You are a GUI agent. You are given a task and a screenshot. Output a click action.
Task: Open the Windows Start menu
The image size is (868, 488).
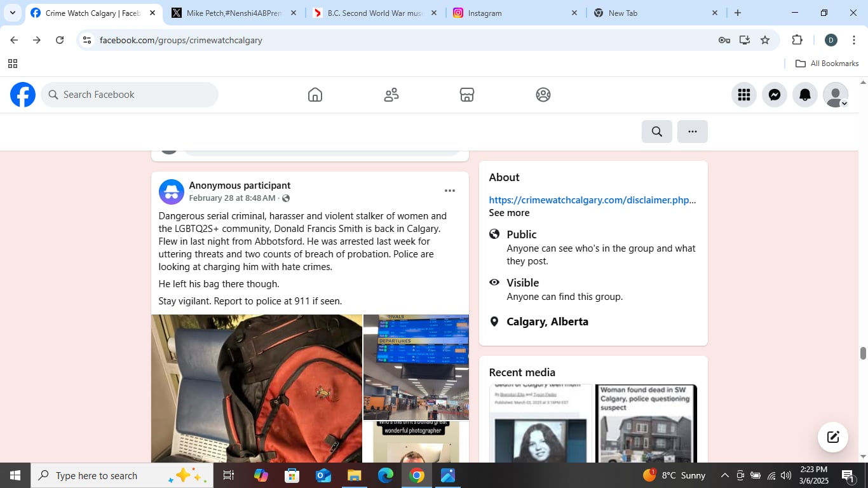pyautogui.click(x=15, y=475)
